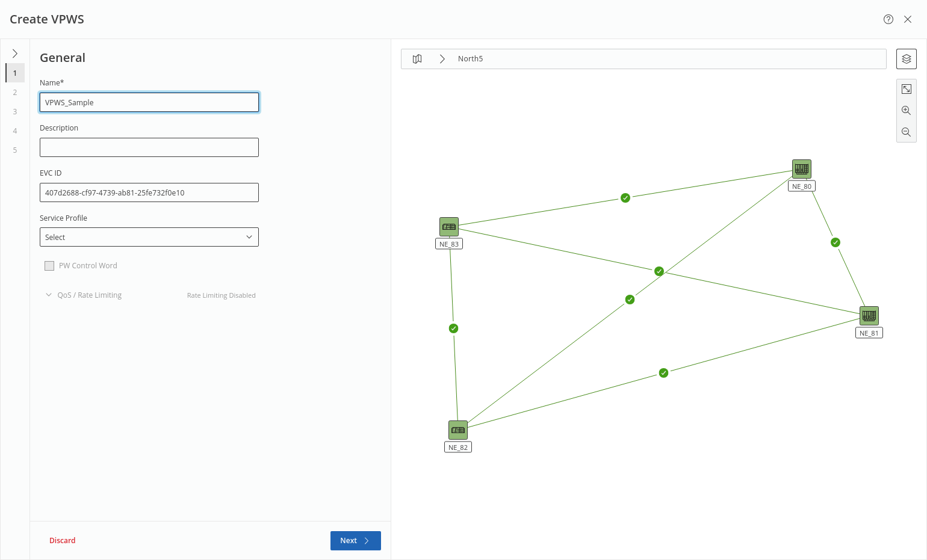This screenshot has height=560, width=927.
Task: Click the map icon in breadcrumb
Action: click(417, 59)
